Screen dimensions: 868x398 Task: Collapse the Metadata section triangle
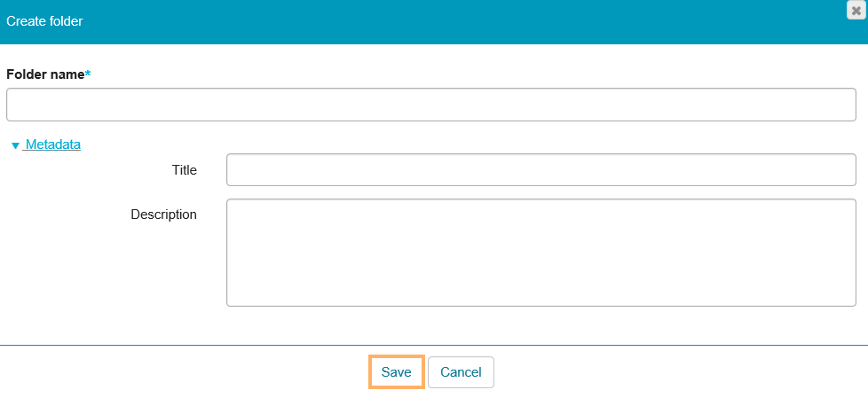(x=15, y=145)
